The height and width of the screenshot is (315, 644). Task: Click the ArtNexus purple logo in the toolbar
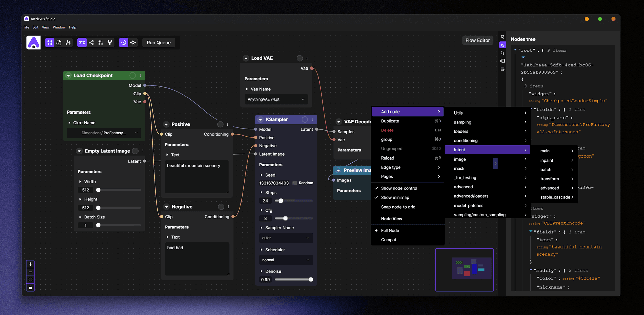point(34,43)
